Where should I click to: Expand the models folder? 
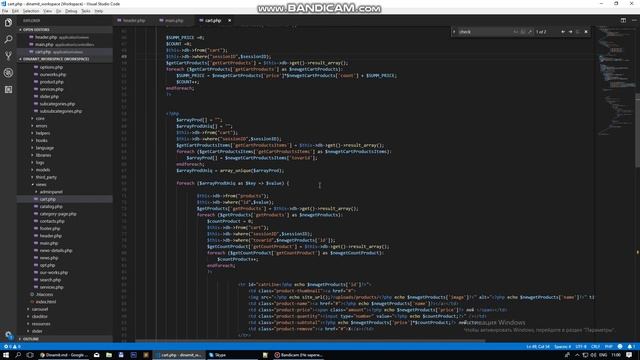coord(42,170)
